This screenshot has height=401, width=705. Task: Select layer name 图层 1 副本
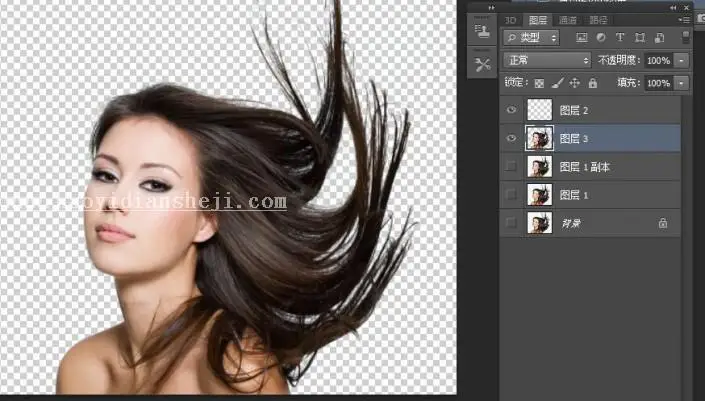click(x=585, y=167)
